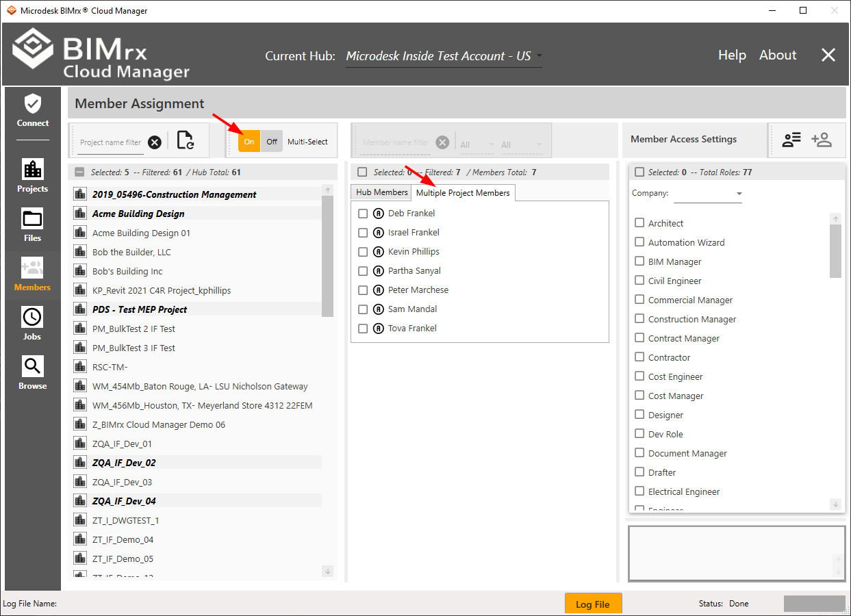Image resolution: width=851 pixels, height=616 pixels.
Task: Click the Log File button
Action: coord(593,604)
